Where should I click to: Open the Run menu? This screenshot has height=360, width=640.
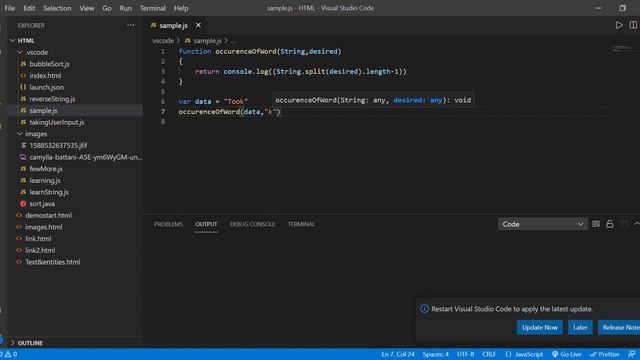tap(126, 8)
